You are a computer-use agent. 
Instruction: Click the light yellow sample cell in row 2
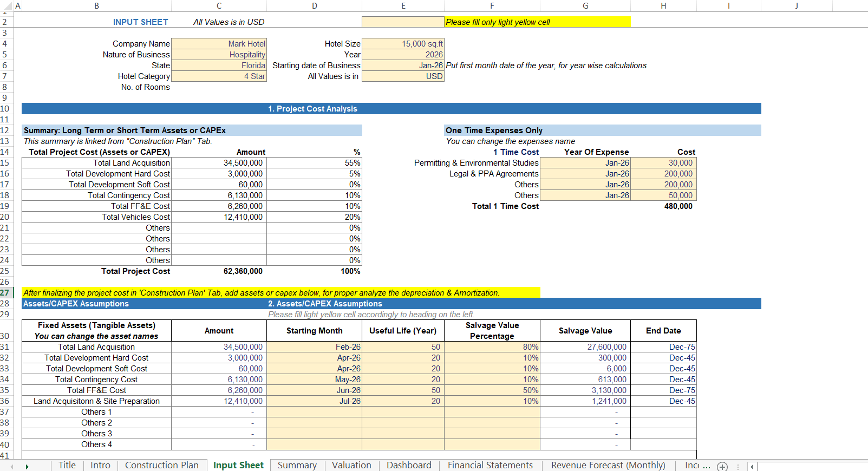click(403, 22)
